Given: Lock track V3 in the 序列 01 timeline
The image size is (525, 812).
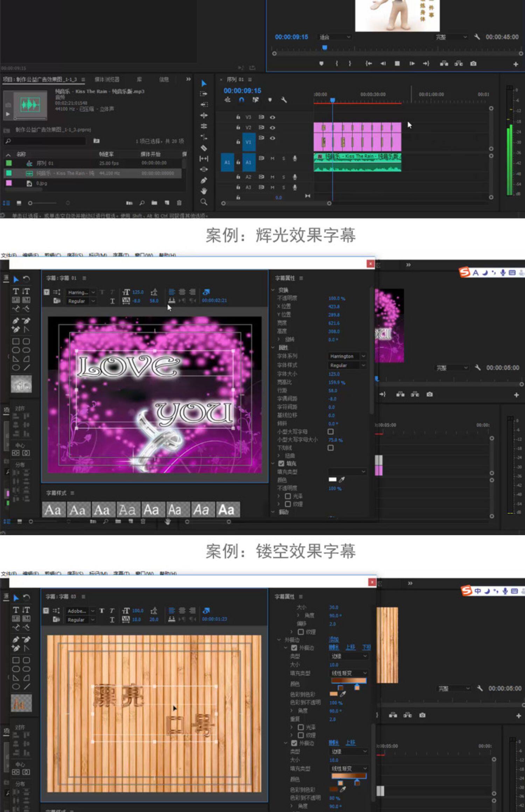Looking at the screenshot, I should 238,117.
